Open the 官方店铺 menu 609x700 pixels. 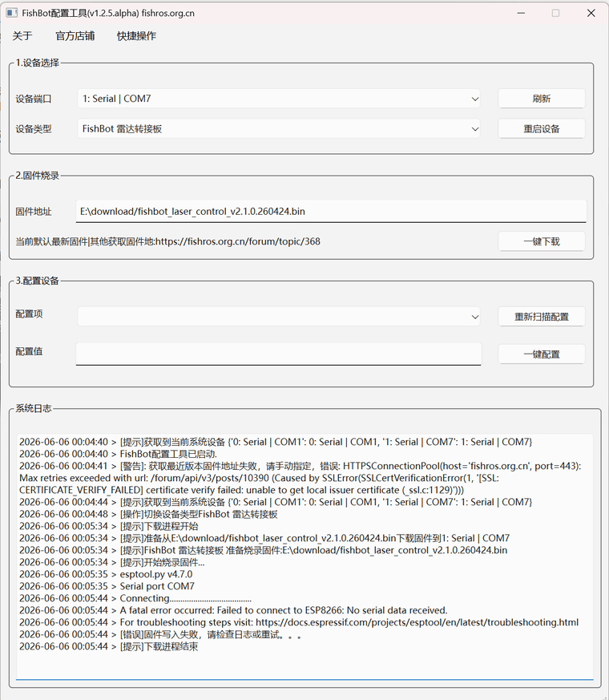[75, 36]
